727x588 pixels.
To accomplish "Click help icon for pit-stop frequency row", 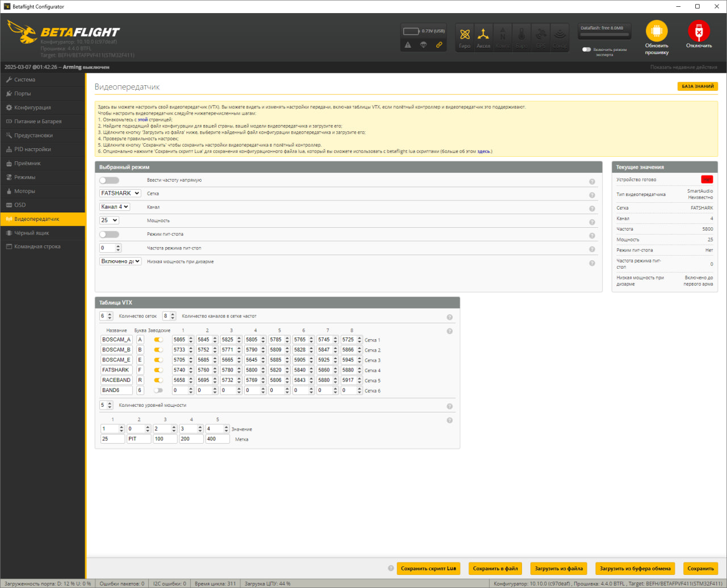I will [x=592, y=249].
